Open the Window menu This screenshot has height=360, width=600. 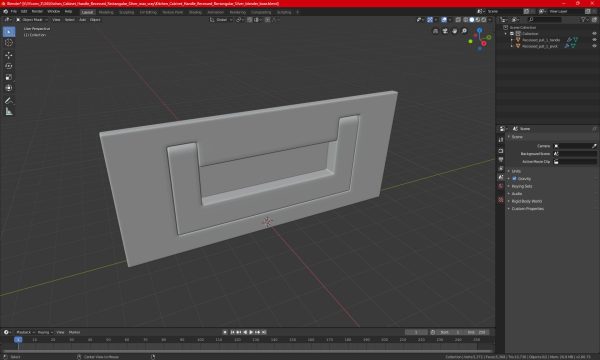point(53,11)
